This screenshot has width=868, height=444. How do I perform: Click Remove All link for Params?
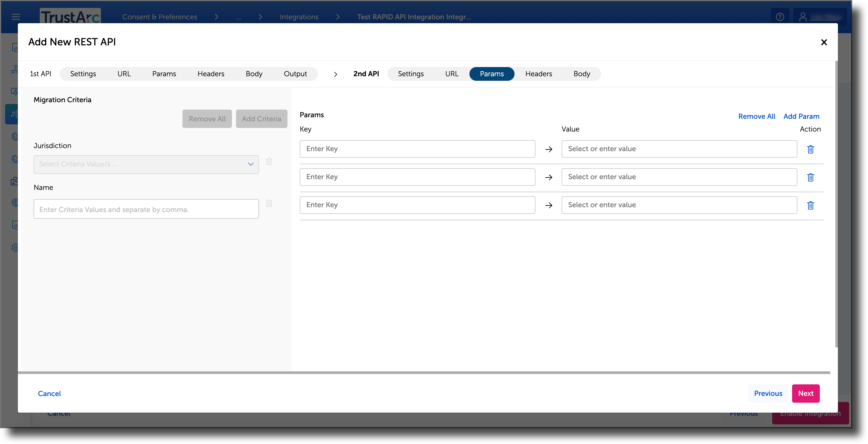(756, 116)
